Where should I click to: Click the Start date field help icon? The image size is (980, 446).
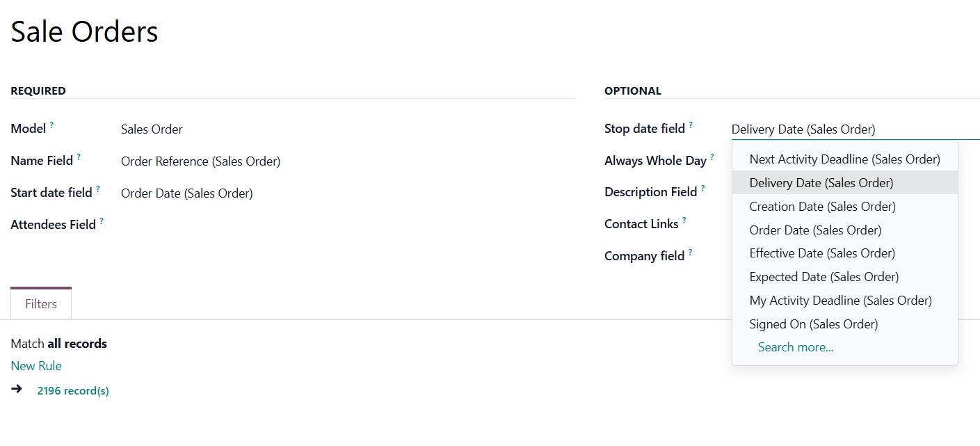98,189
